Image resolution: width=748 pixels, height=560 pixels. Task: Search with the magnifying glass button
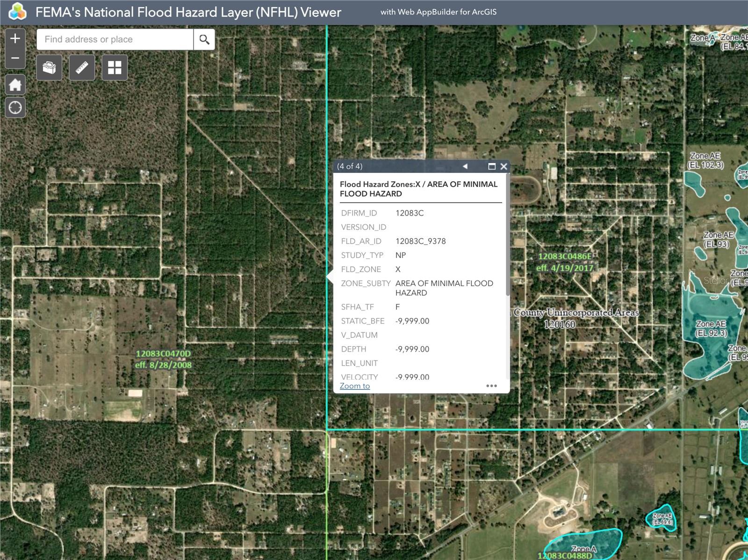point(204,39)
